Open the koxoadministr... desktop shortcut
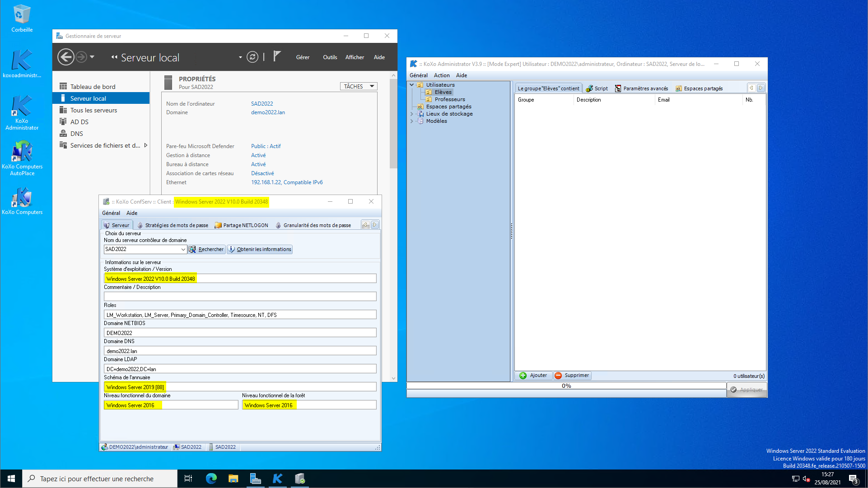This screenshot has height=488, width=868. [x=22, y=63]
